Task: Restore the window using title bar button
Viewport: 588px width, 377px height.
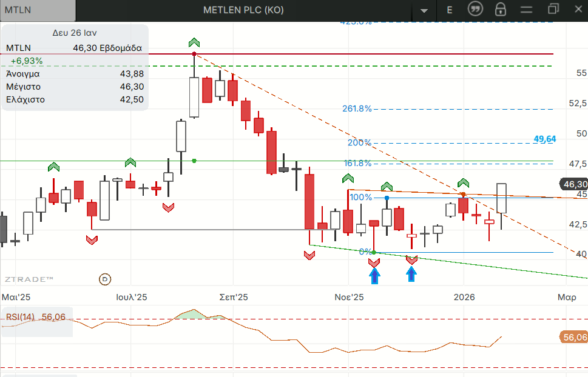Action: pyautogui.click(x=553, y=9)
